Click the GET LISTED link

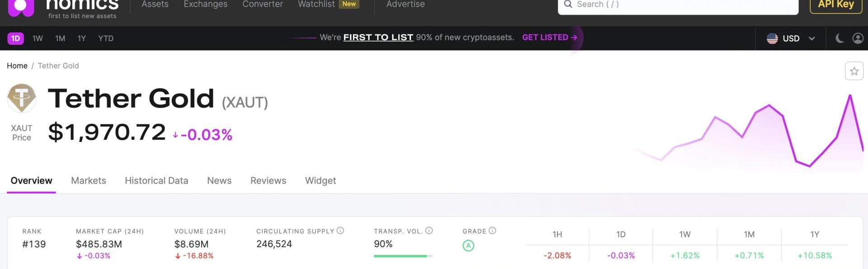point(549,38)
